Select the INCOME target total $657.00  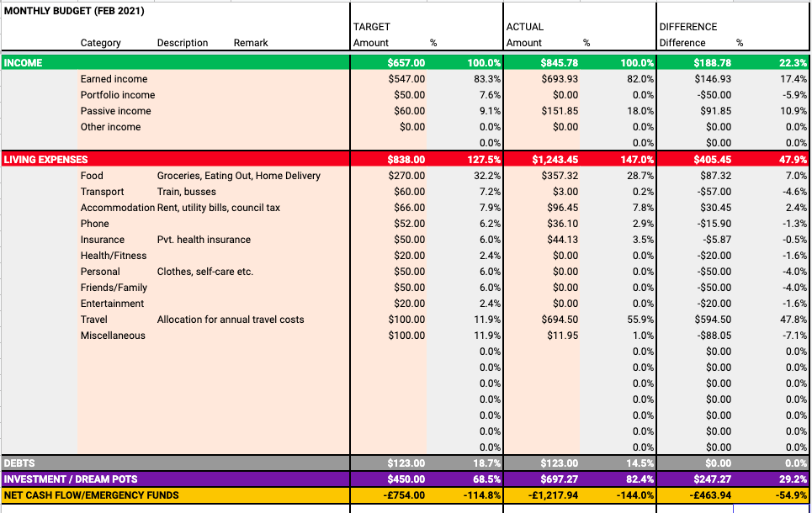406,62
